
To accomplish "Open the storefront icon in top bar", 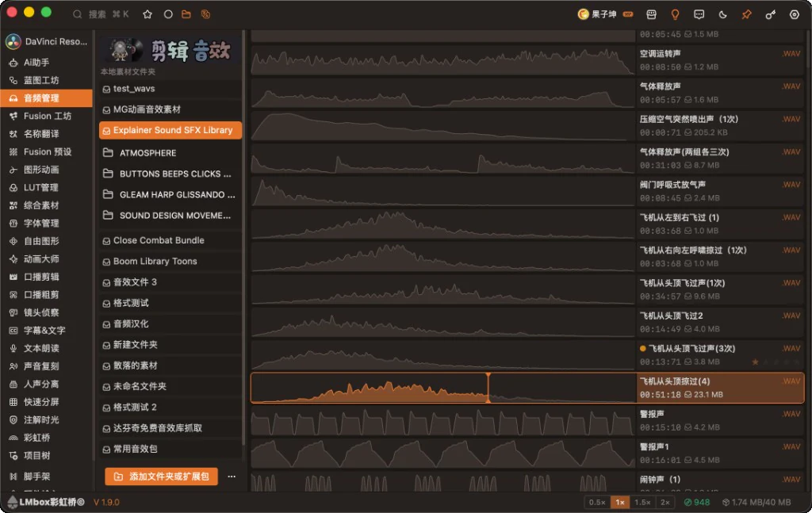I will (x=652, y=14).
